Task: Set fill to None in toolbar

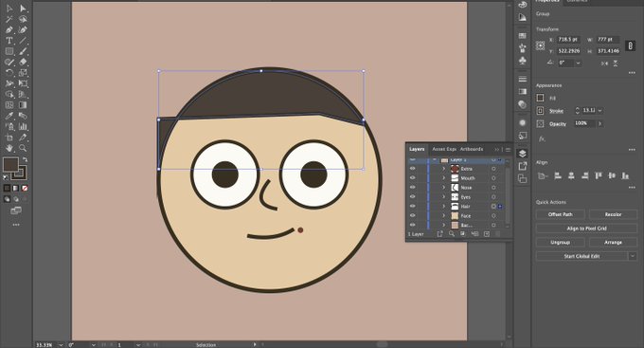Action: point(25,188)
